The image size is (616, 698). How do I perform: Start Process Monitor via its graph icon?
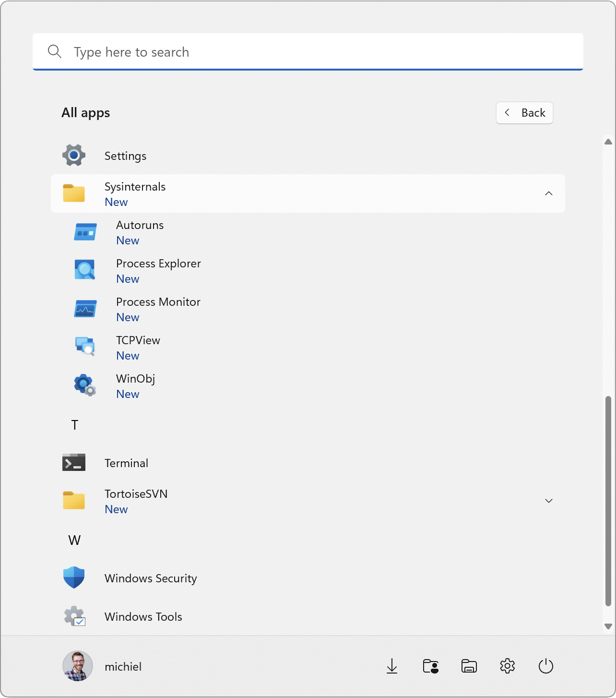[85, 309]
